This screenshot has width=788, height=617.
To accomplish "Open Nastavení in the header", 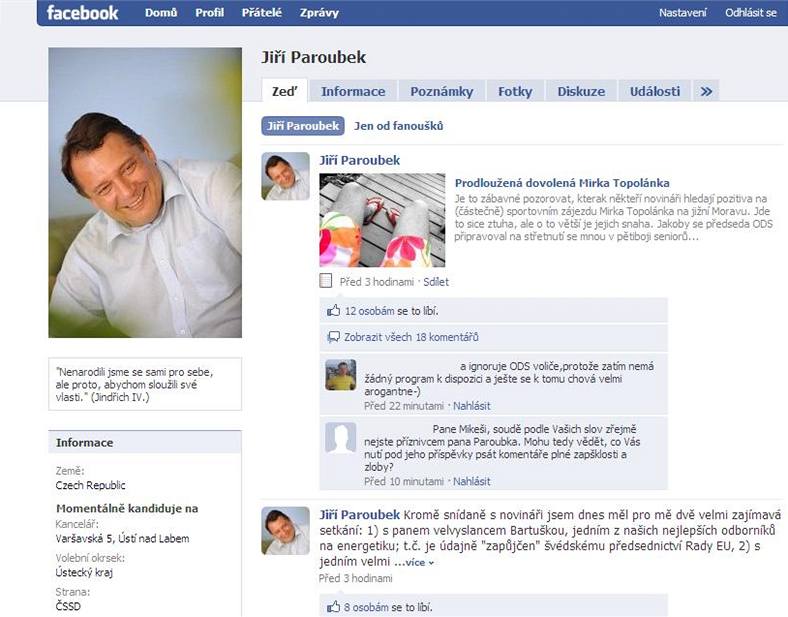I will pyautogui.click(x=682, y=13).
